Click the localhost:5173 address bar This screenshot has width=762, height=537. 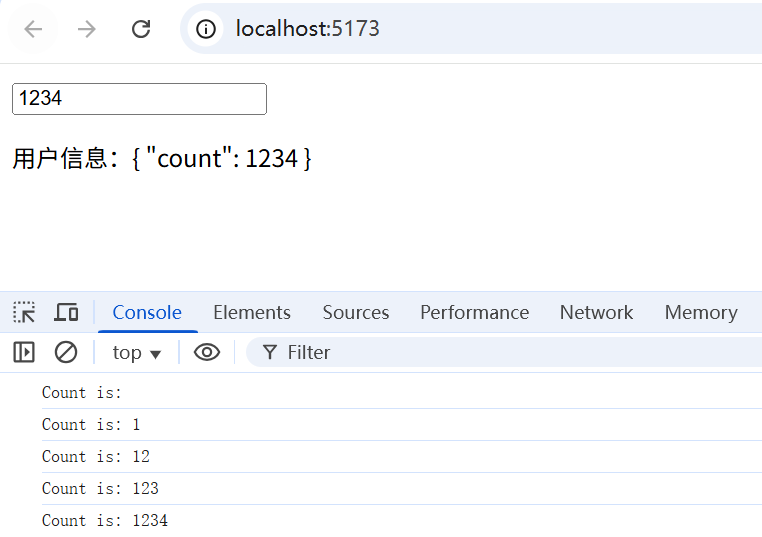point(471,29)
